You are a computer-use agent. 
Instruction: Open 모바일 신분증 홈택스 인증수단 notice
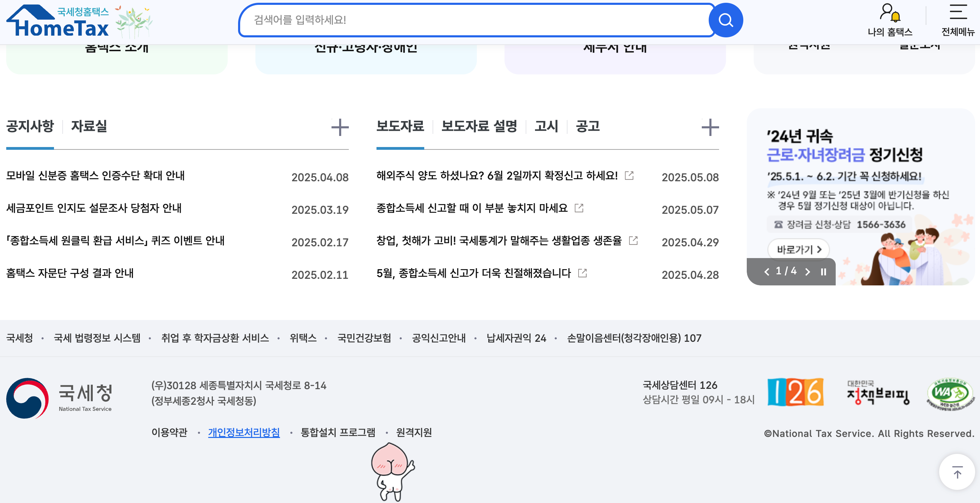(96, 176)
